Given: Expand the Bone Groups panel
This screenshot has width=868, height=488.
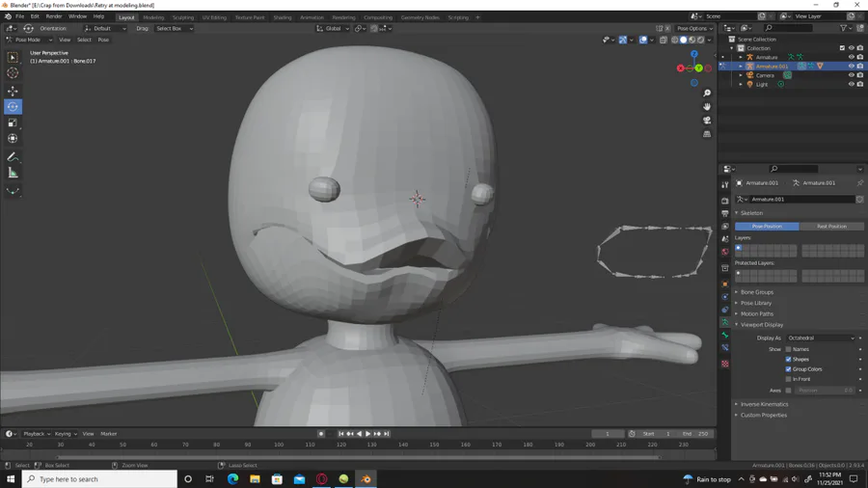Looking at the screenshot, I should click(x=757, y=292).
